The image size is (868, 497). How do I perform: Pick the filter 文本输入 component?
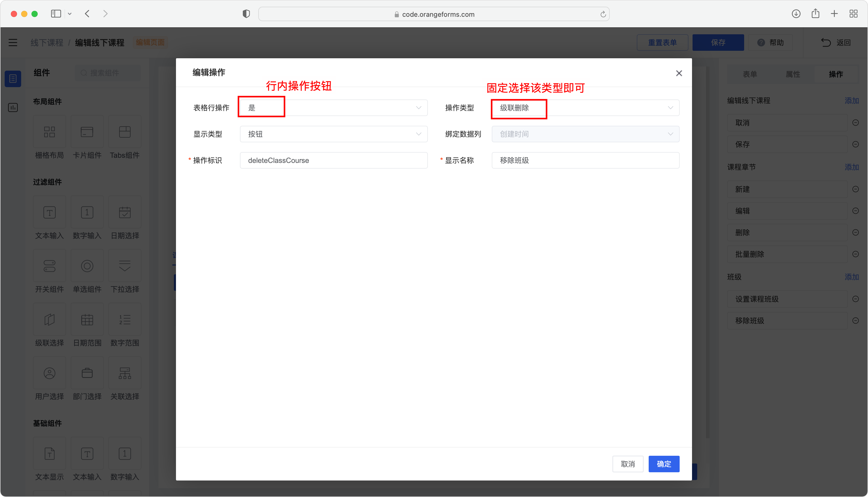[x=49, y=218]
